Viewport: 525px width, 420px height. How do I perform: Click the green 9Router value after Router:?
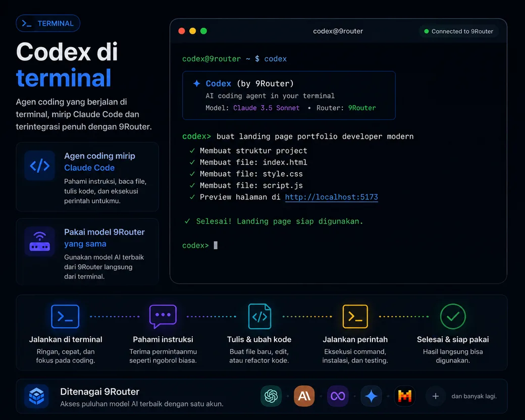point(362,108)
